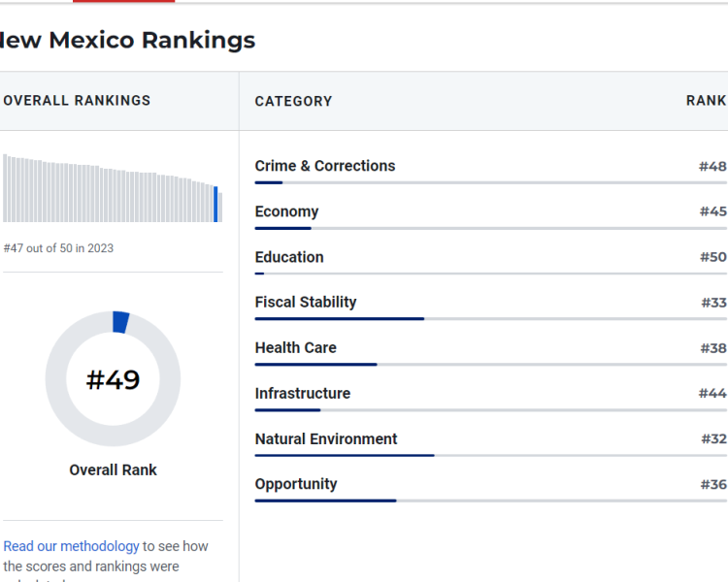View the Infrastructure category
Image resolution: width=728 pixels, height=582 pixels.
tap(302, 393)
